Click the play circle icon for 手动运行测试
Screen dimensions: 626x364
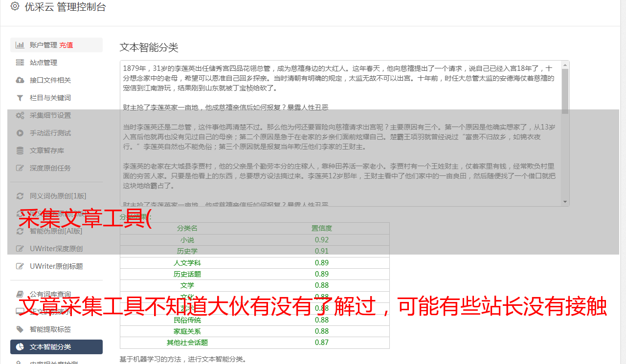(20, 133)
